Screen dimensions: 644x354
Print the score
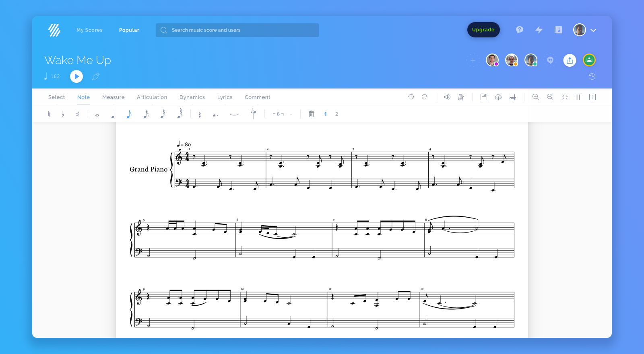coord(513,97)
